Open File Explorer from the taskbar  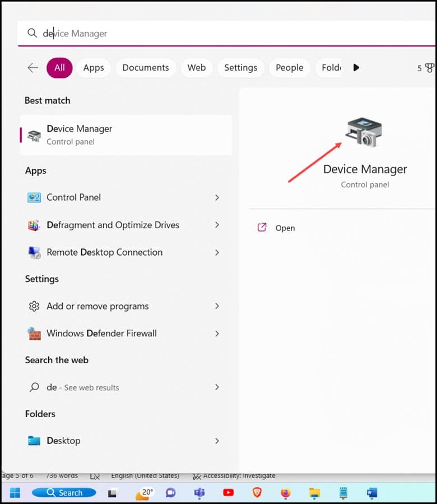[314, 493]
